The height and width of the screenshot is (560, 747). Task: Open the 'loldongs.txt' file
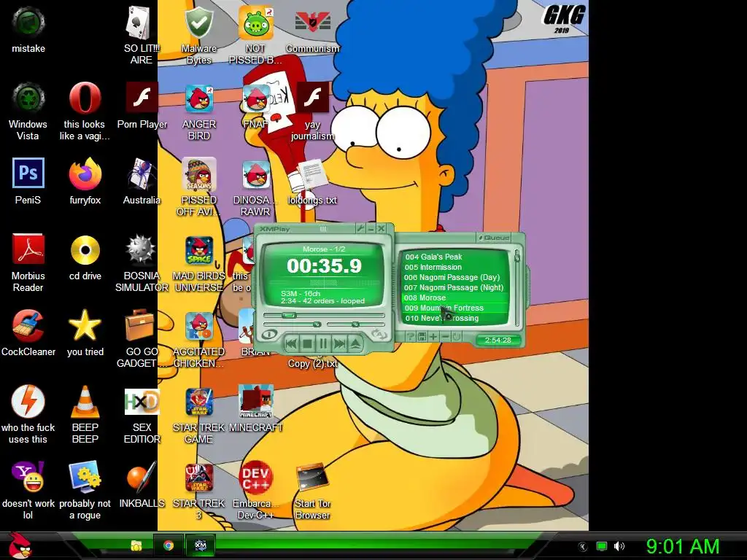click(312, 183)
